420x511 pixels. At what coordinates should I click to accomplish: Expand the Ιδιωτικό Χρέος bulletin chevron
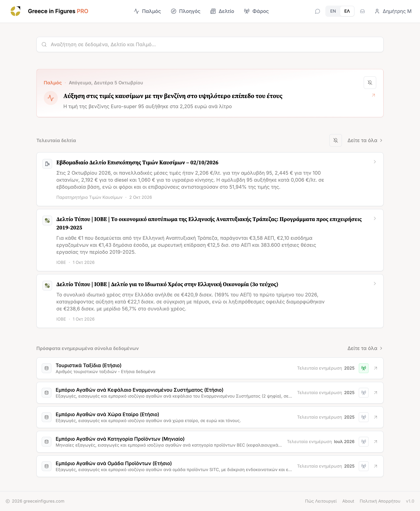(x=374, y=283)
